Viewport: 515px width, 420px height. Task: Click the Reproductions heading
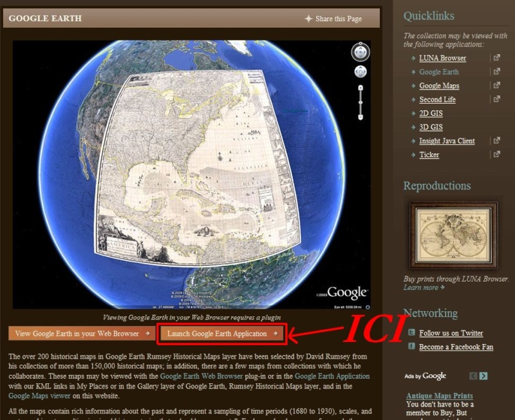[x=437, y=186]
